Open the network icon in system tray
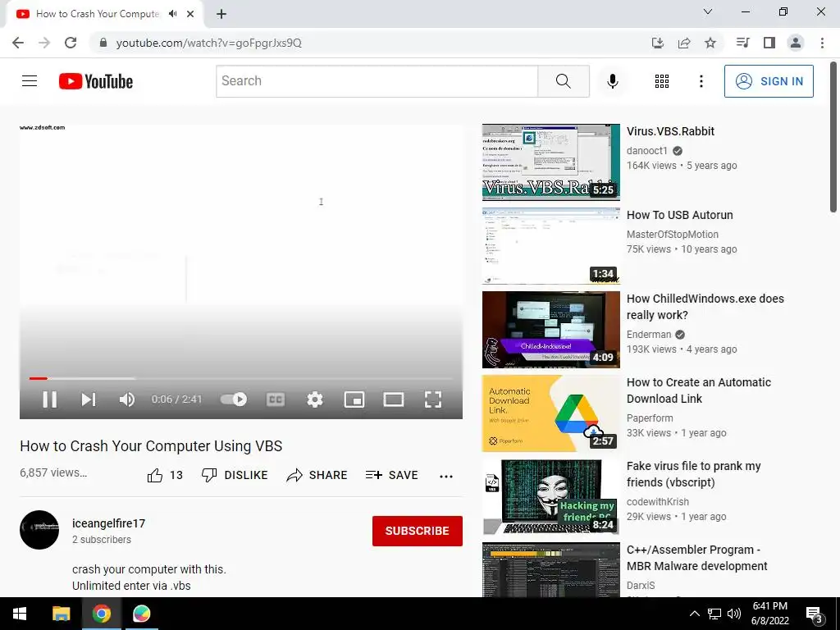The image size is (840, 630). [714, 614]
